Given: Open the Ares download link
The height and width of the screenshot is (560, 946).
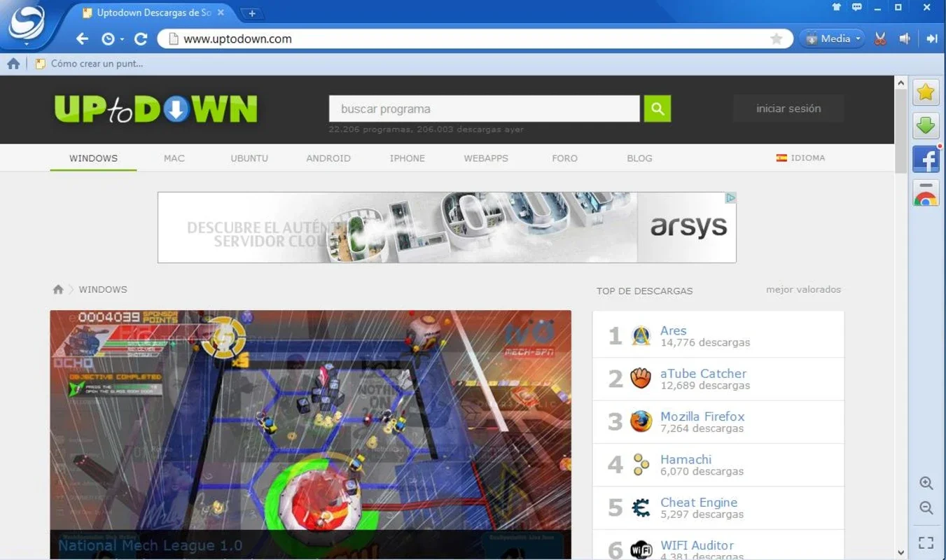Looking at the screenshot, I should pos(673,330).
